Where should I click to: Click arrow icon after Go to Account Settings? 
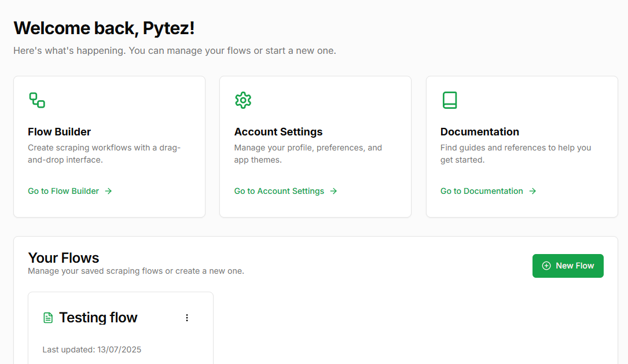(x=333, y=191)
